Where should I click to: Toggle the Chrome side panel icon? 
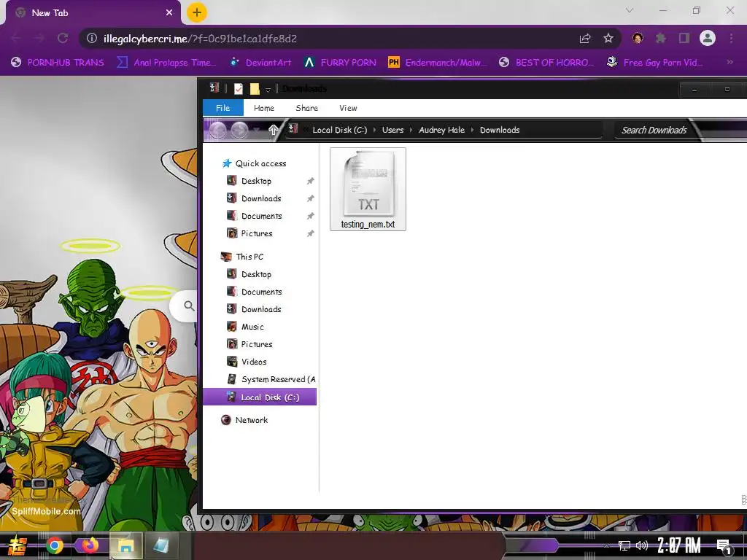point(684,38)
